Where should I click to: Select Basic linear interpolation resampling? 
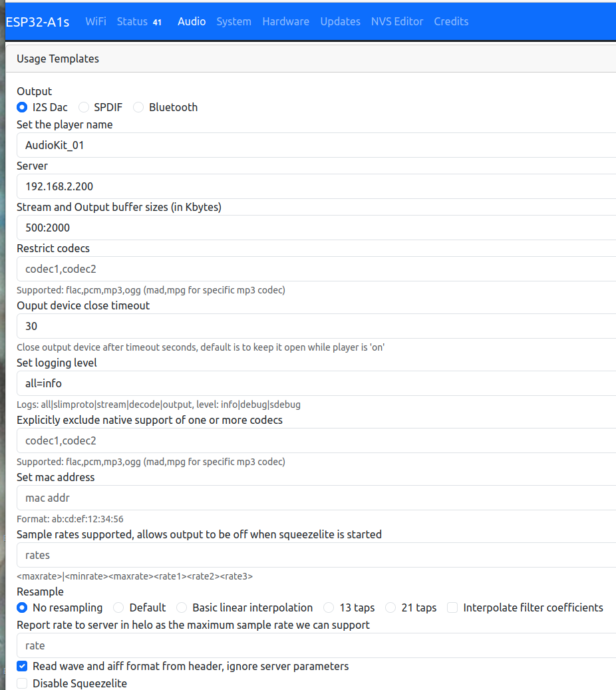[x=182, y=607]
